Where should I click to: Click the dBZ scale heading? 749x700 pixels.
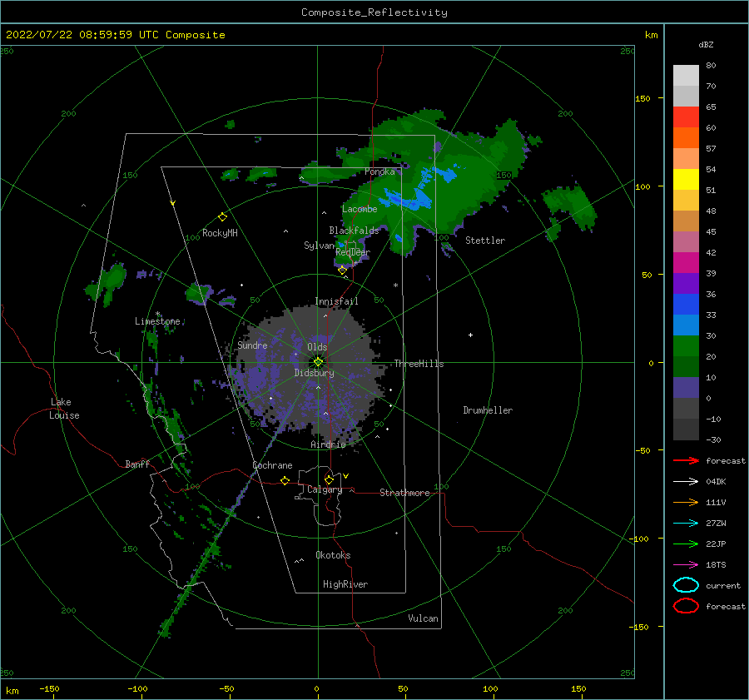coord(706,45)
